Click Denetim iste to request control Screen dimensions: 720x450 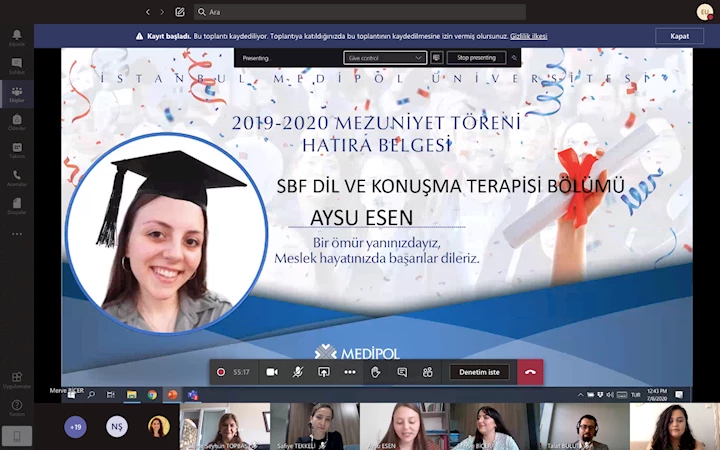[479, 372]
